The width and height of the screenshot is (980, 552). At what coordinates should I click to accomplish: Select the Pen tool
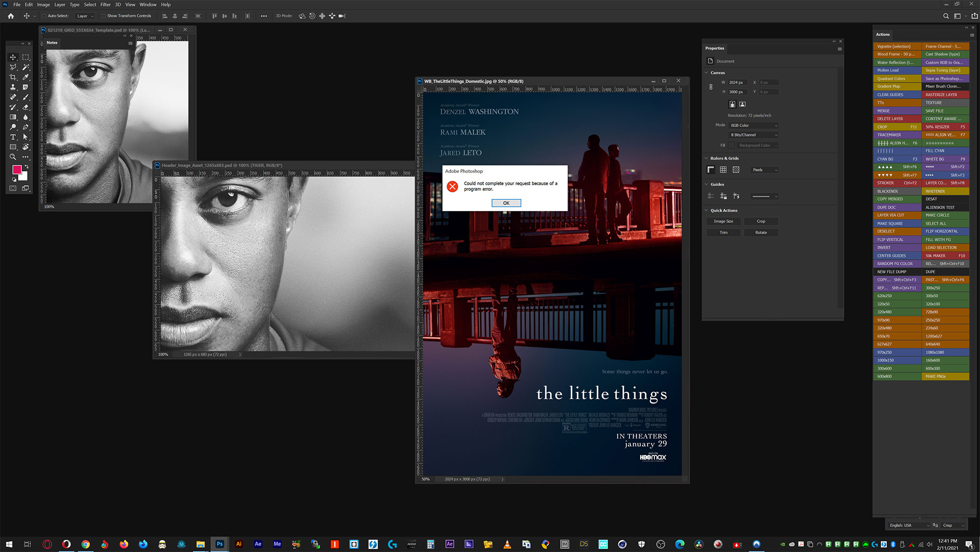tap(26, 127)
